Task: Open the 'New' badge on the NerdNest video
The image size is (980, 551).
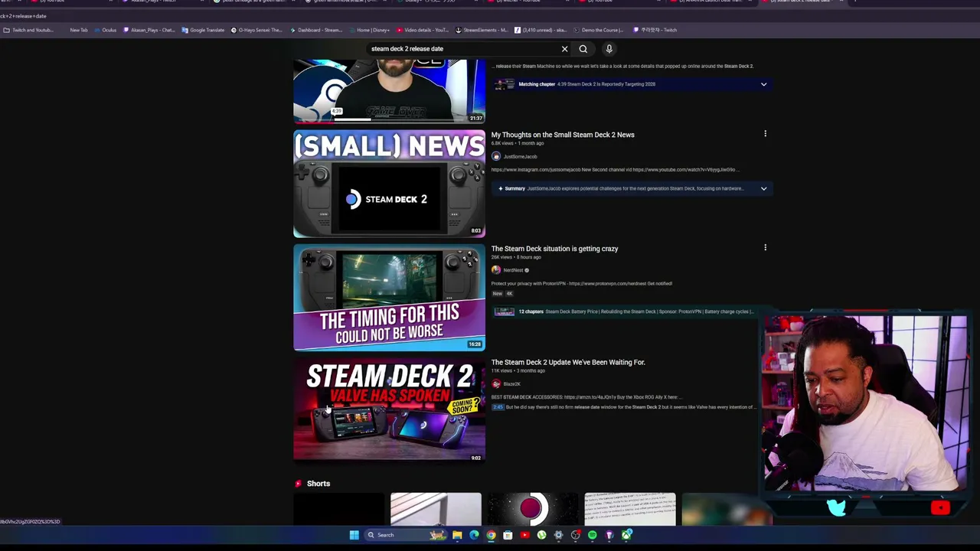Action: (x=497, y=294)
